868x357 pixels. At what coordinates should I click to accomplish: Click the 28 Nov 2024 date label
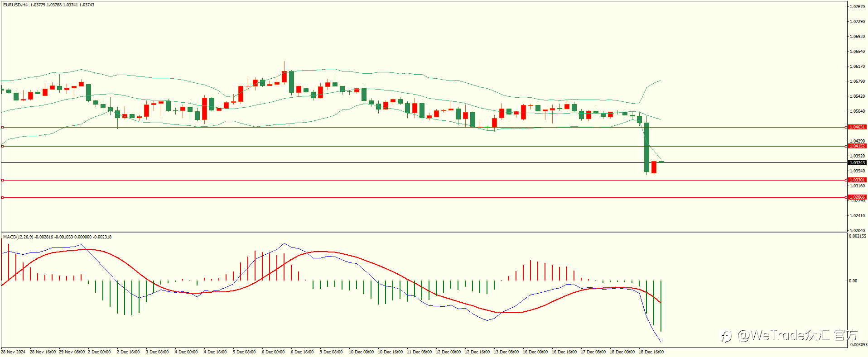(x=13, y=352)
